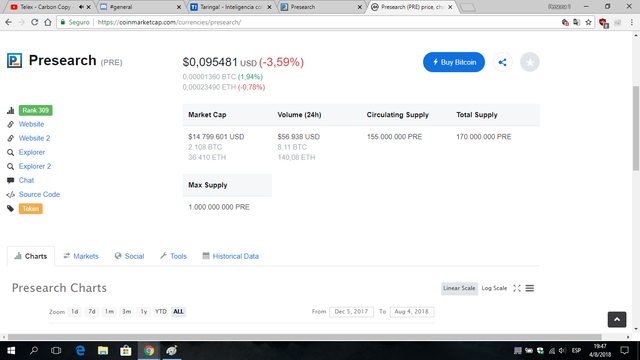Open Windows taskbar search
The width and height of the screenshot is (640, 360).
click(34, 351)
